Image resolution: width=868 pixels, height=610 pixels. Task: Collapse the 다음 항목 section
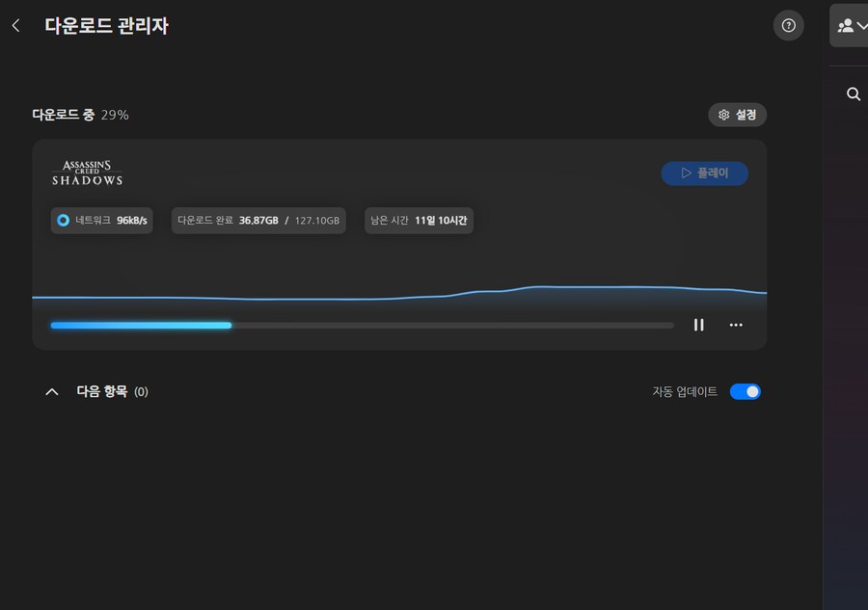point(52,391)
